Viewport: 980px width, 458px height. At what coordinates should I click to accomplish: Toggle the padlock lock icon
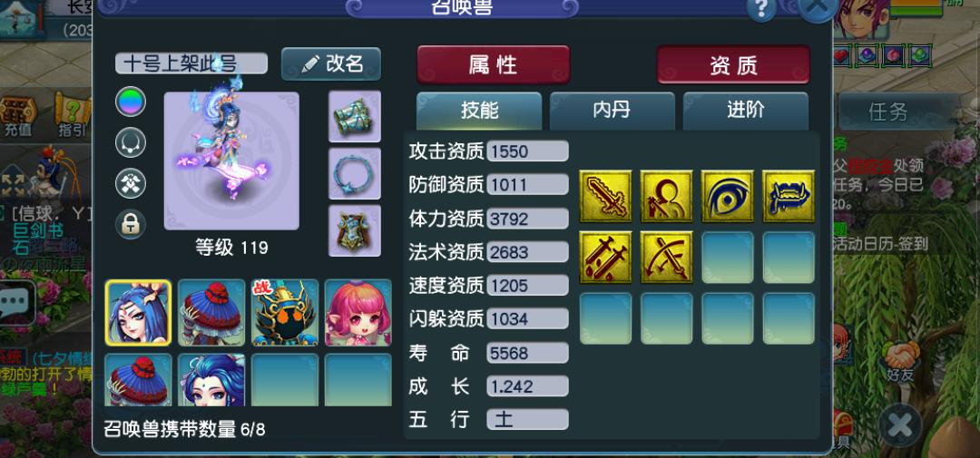point(131,224)
